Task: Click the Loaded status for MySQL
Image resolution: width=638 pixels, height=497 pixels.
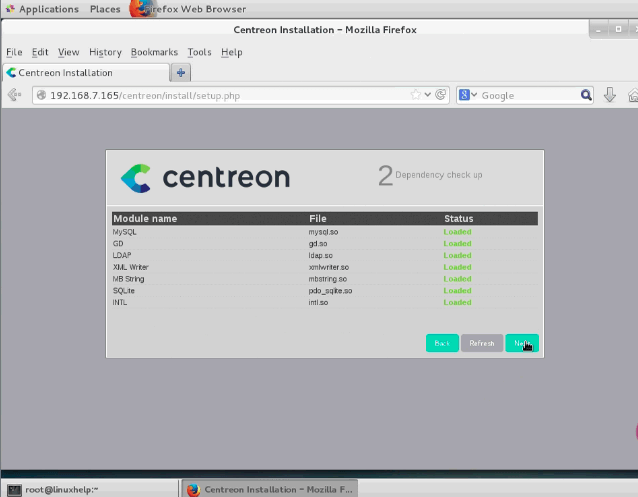Action: click(457, 232)
